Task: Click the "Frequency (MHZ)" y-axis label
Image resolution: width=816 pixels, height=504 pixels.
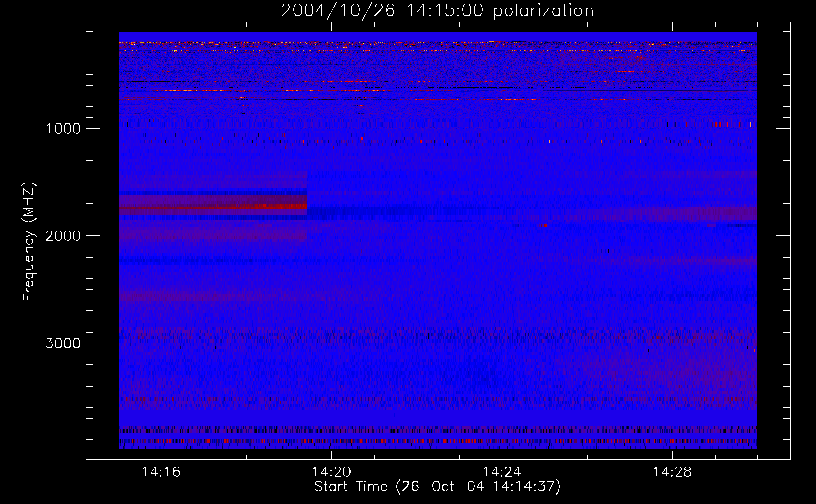Action: [29, 242]
